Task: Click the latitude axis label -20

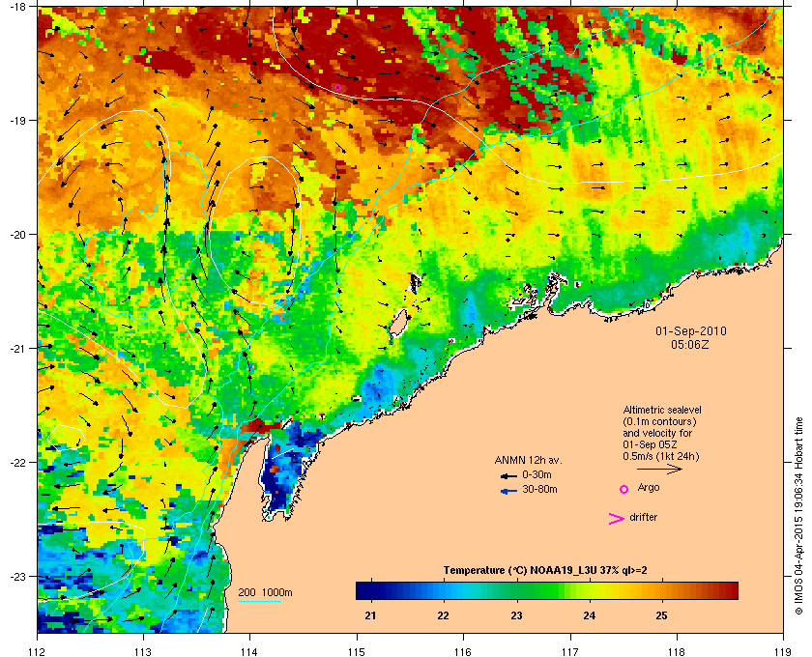Action: point(17,235)
